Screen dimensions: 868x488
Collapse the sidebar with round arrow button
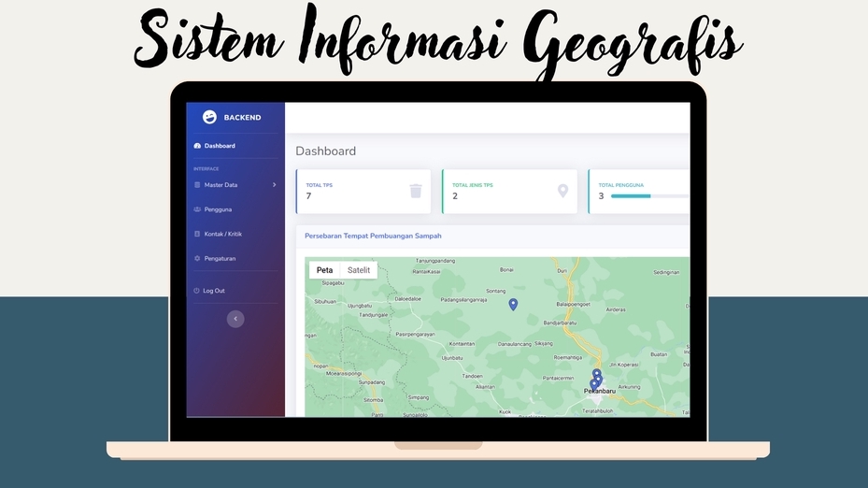tap(235, 319)
